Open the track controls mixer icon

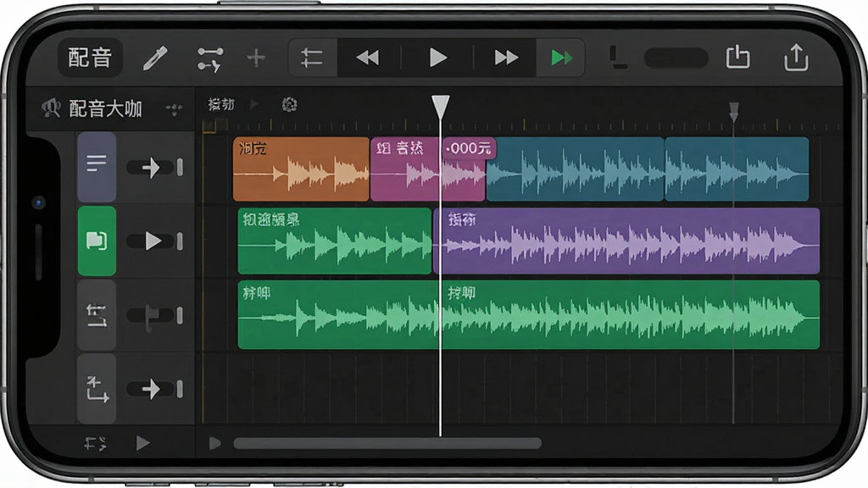pos(210,58)
